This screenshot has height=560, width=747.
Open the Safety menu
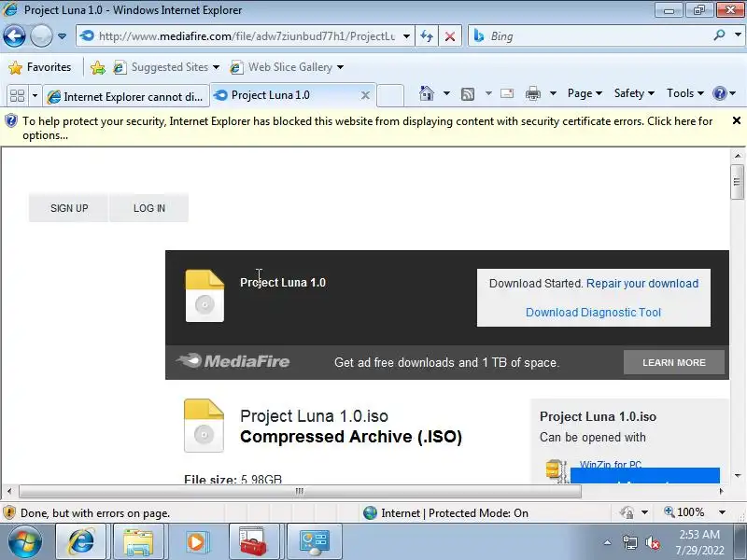[x=634, y=93]
